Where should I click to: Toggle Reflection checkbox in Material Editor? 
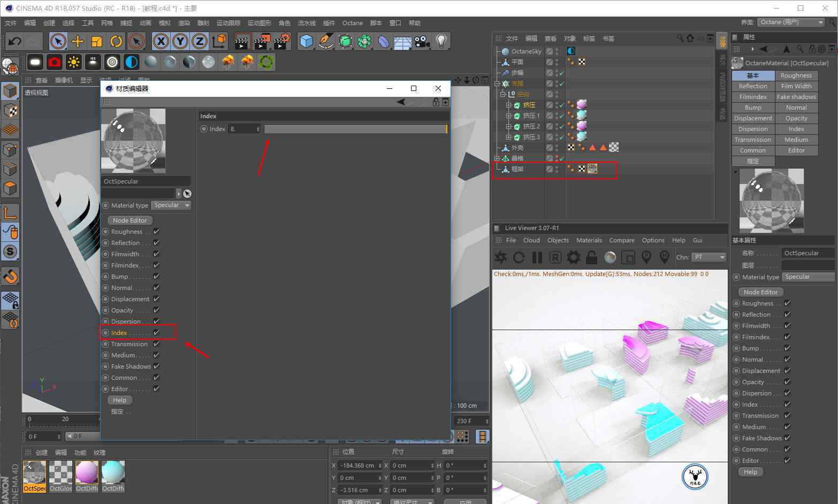click(156, 243)
